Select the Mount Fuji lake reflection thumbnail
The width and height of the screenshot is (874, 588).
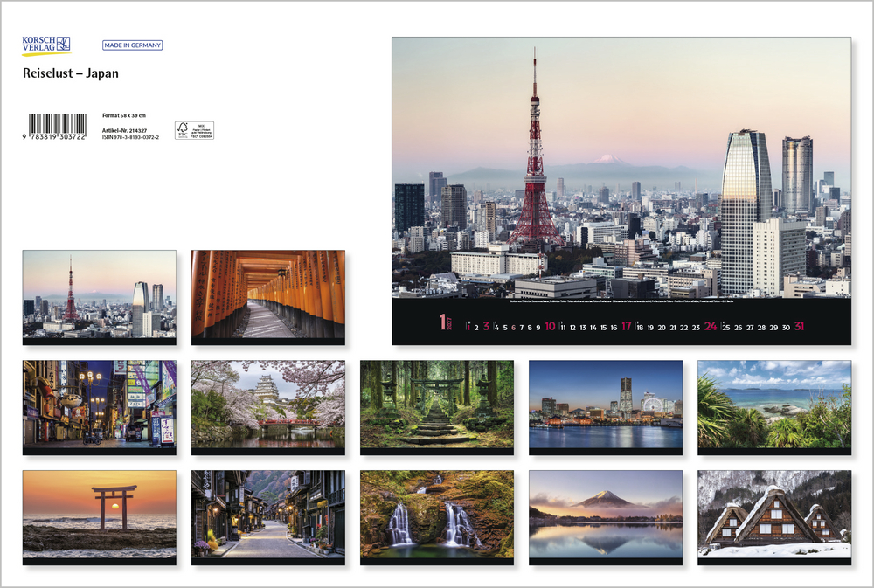(x=606, y=515)
